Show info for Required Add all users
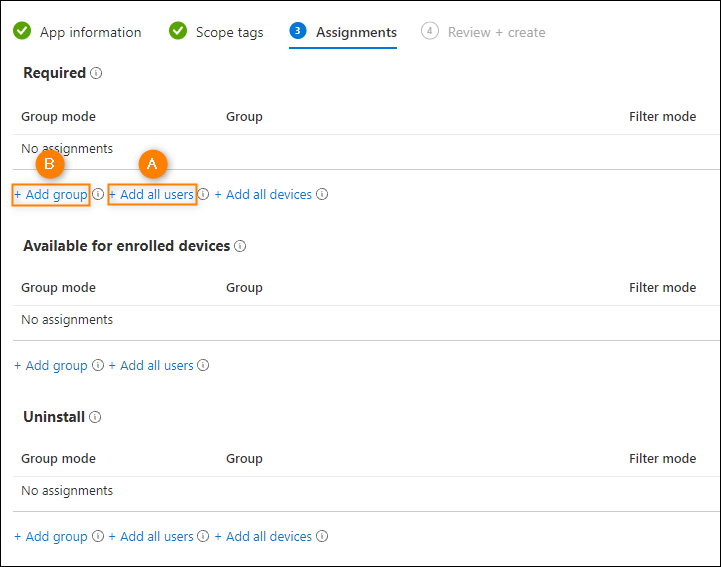The image size is (721, 567). pos(203,194)
